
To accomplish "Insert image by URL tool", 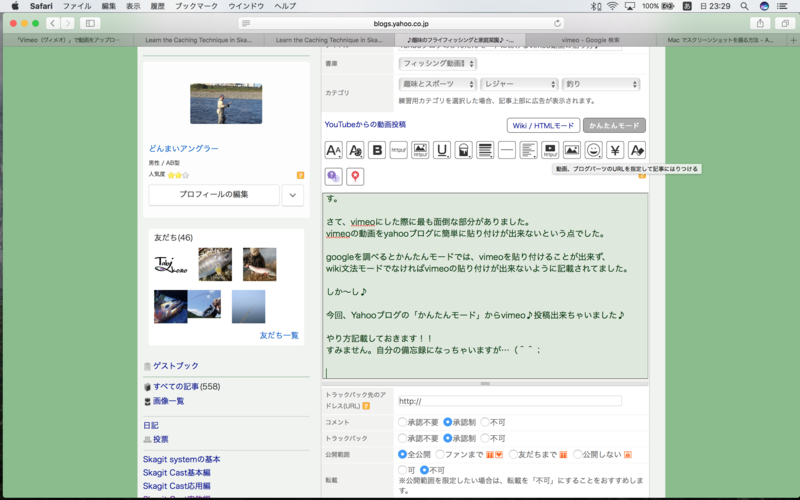I will tap(420, 150).
